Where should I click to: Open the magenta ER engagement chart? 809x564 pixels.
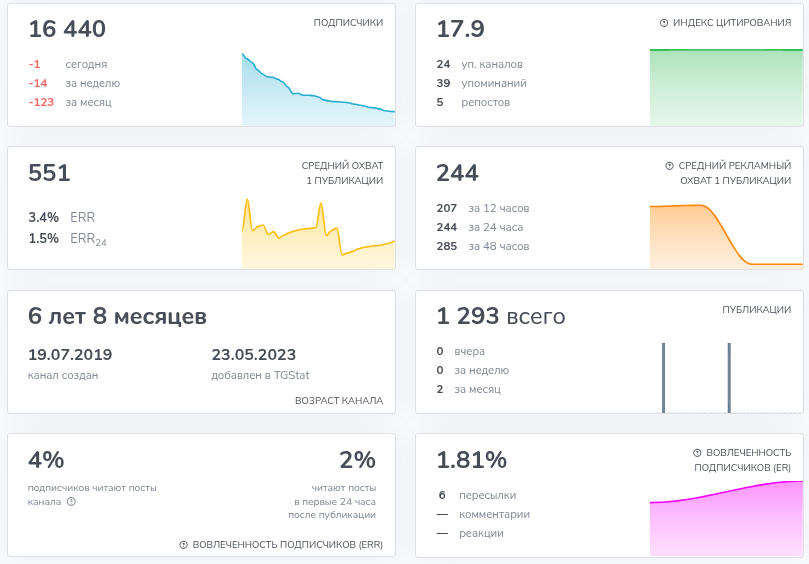point(726,518)
